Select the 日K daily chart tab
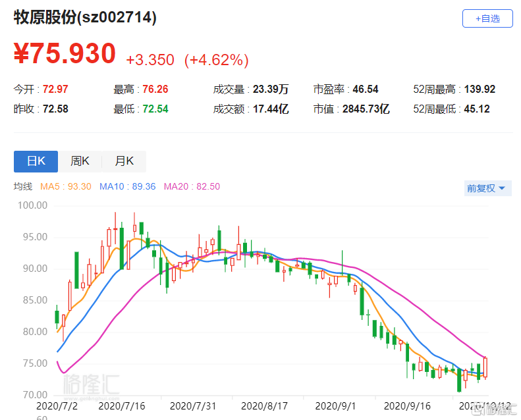This screenshot has height=420, width=521. coord(36,161)
